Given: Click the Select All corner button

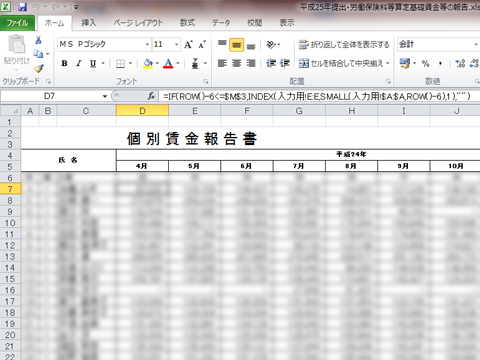Looking at the screenshot, I should (x=11, y=111).
